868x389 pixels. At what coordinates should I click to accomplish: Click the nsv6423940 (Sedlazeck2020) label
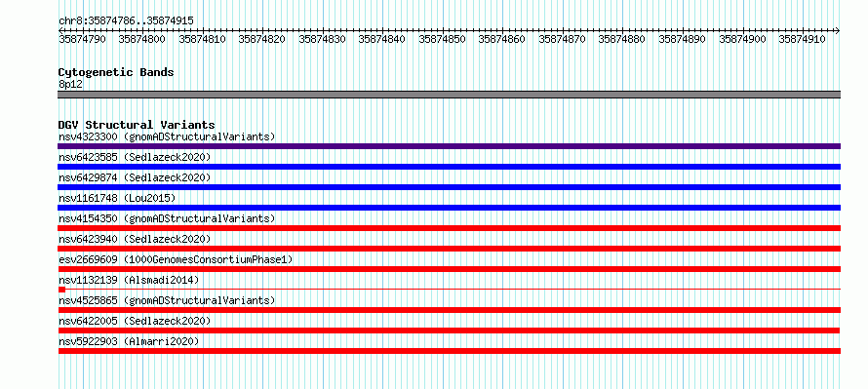[135, 239]
